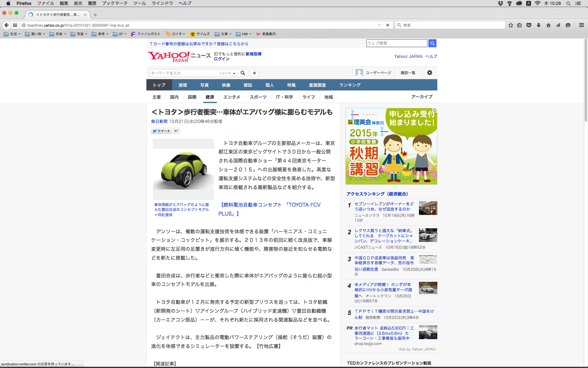Click the ログイン link

pos(221,59)
